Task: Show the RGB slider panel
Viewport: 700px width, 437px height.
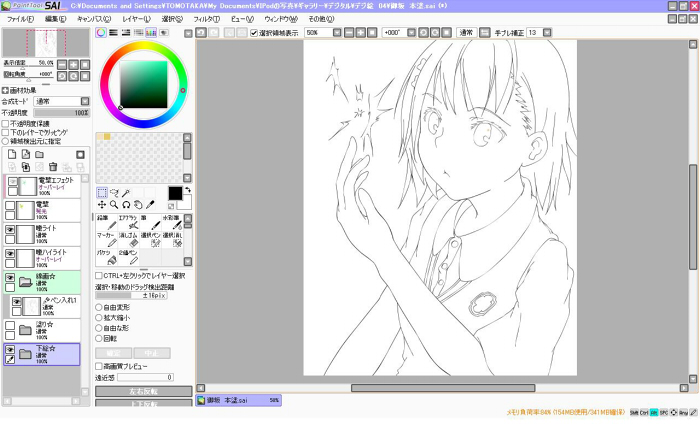Action: tap(113, 33)
